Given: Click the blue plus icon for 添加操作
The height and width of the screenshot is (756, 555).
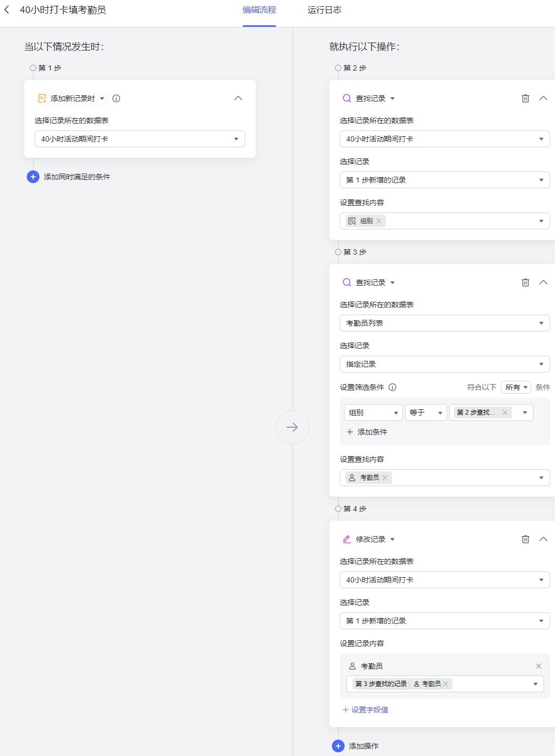Looking at the screenshot, I should click(338, 746).
